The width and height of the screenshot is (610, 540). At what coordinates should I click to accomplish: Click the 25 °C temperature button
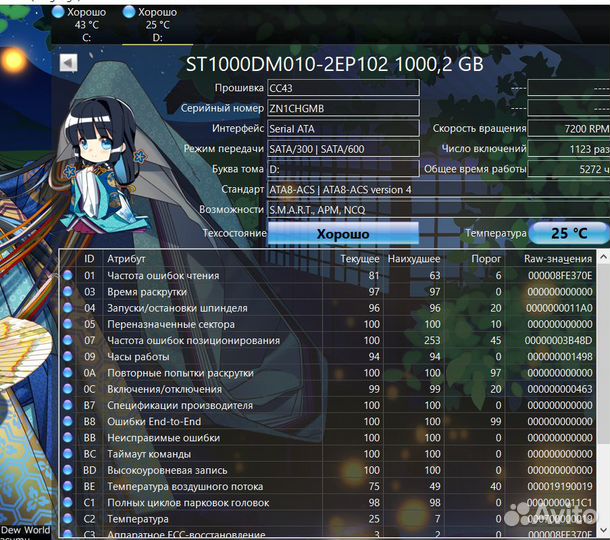click(x=568, y=233)
